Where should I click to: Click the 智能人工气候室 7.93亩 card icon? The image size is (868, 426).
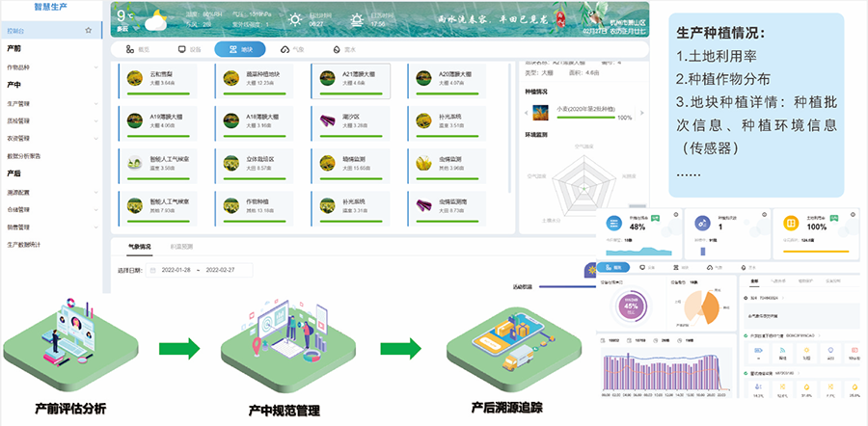click(x=134, y=205)
